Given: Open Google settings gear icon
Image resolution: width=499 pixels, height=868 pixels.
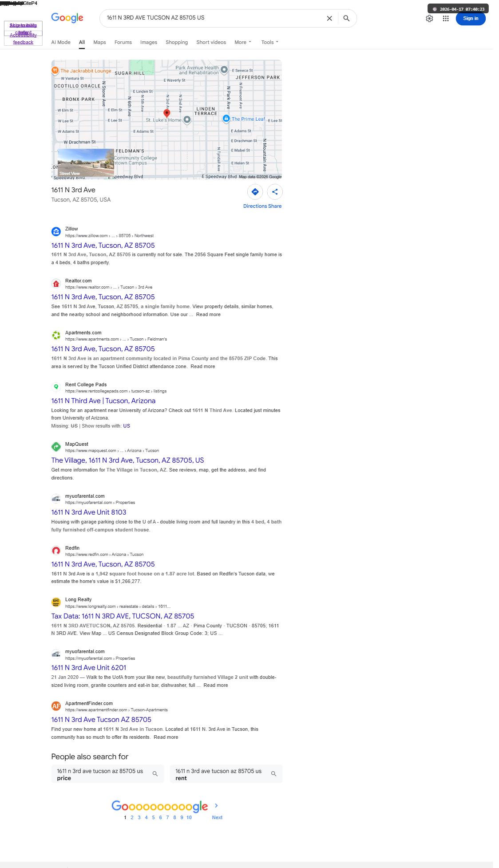Looking at the screenshot, I should click(x=429, y=18).
